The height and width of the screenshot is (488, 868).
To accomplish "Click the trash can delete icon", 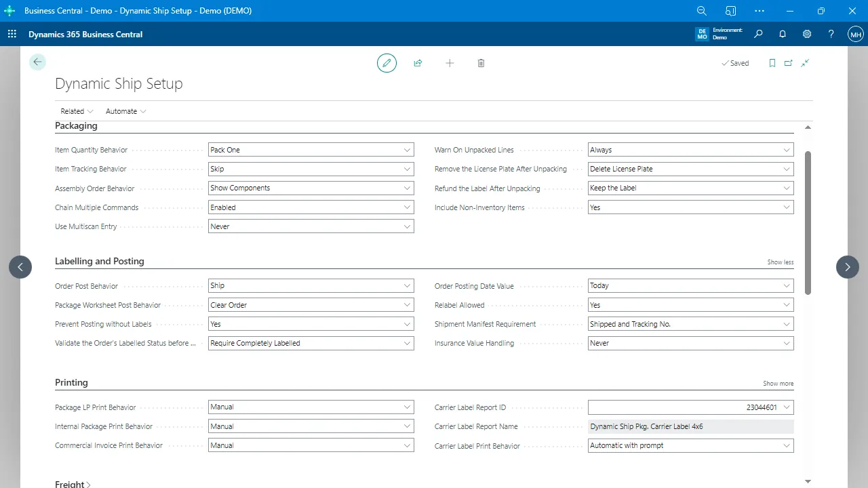I will 481,63.
